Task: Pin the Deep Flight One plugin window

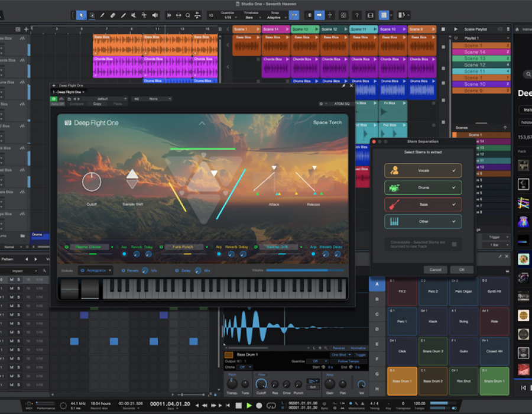Action: pos(343,86)
